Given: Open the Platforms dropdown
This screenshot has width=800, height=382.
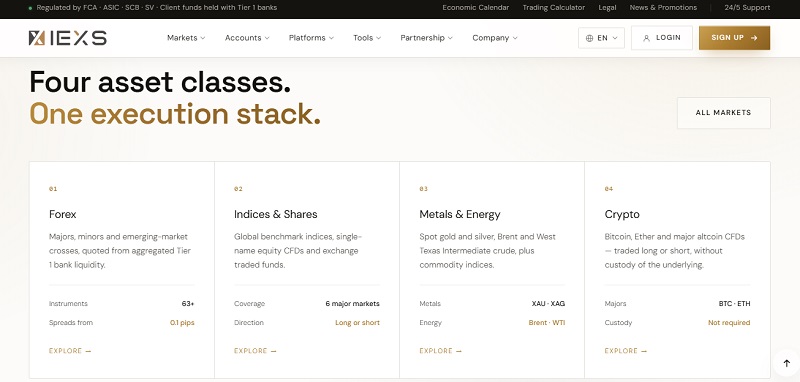Looking at the screenshot, I should pyautogui.click(x=311, y=38).
